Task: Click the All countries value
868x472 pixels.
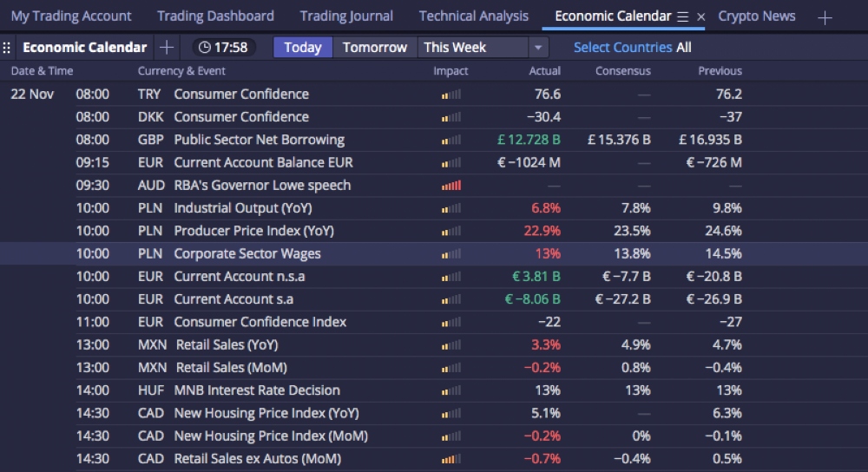Action: (684, 48)
